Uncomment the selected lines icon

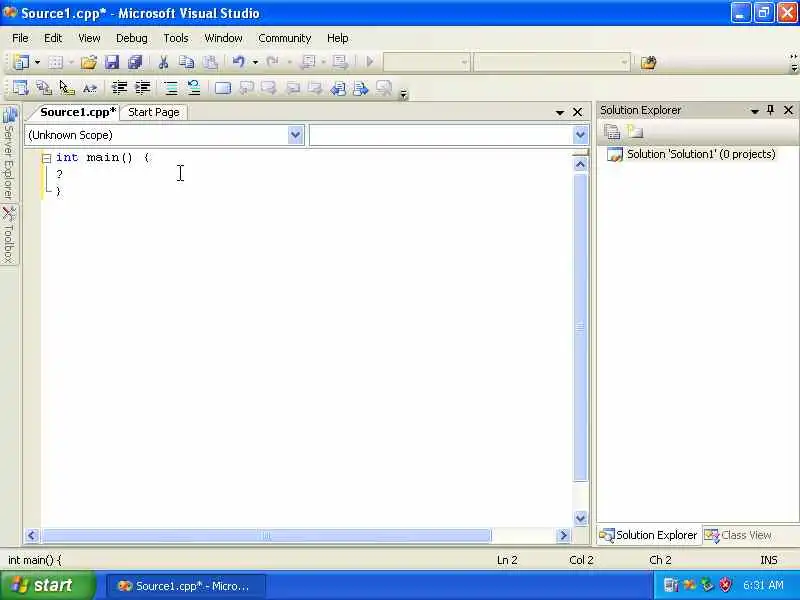pyautogui.click(x=194, y=88)
